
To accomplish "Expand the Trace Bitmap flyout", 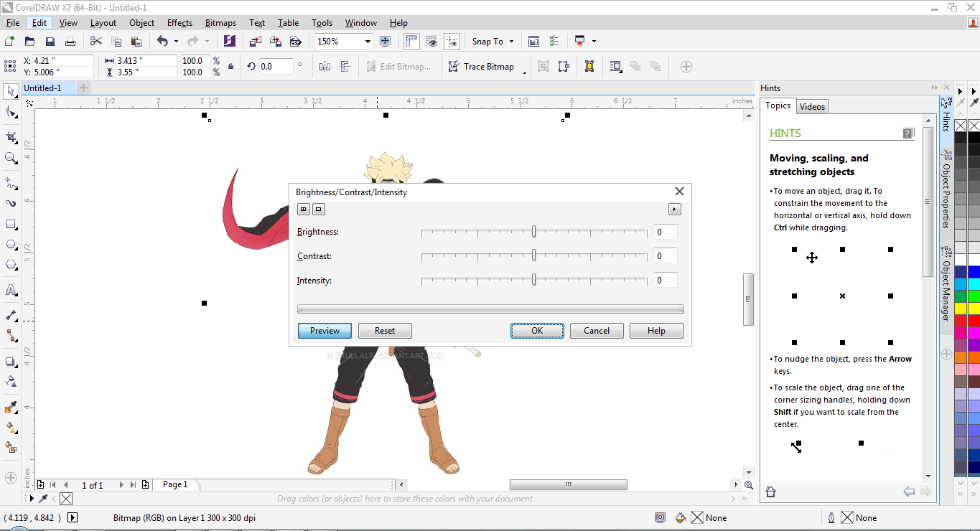I will [524, 72].
